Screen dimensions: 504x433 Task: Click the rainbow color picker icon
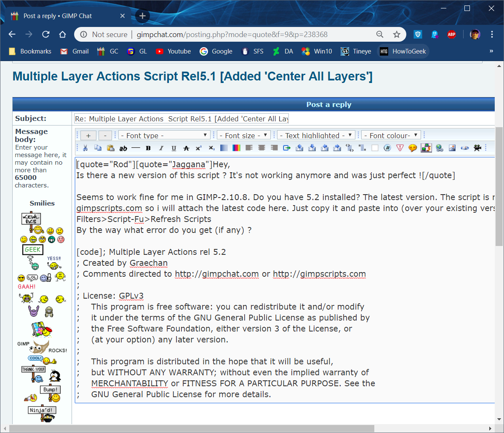pyautogui.click(x=236, y=148)
